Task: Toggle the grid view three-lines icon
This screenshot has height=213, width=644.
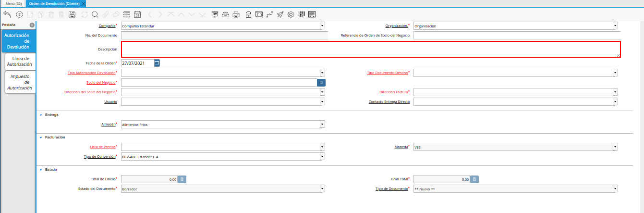Action: pyautogui.click(x=127, y=14)
